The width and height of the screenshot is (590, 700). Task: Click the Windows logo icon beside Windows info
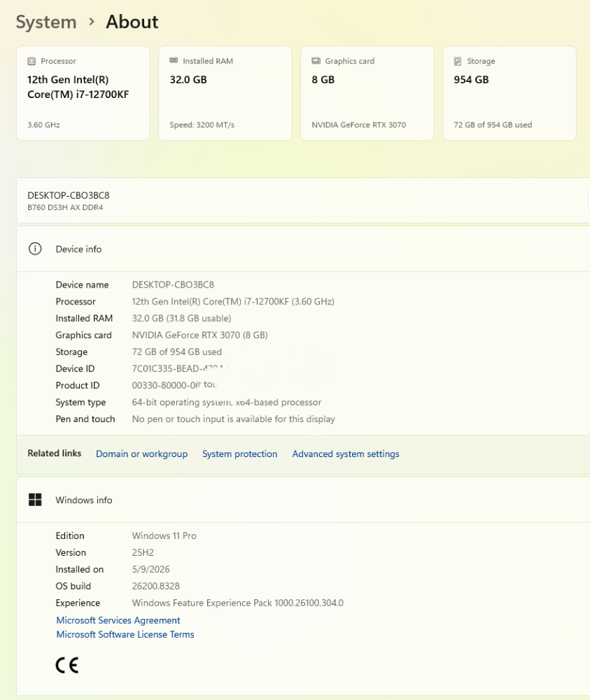click(35, 500)
